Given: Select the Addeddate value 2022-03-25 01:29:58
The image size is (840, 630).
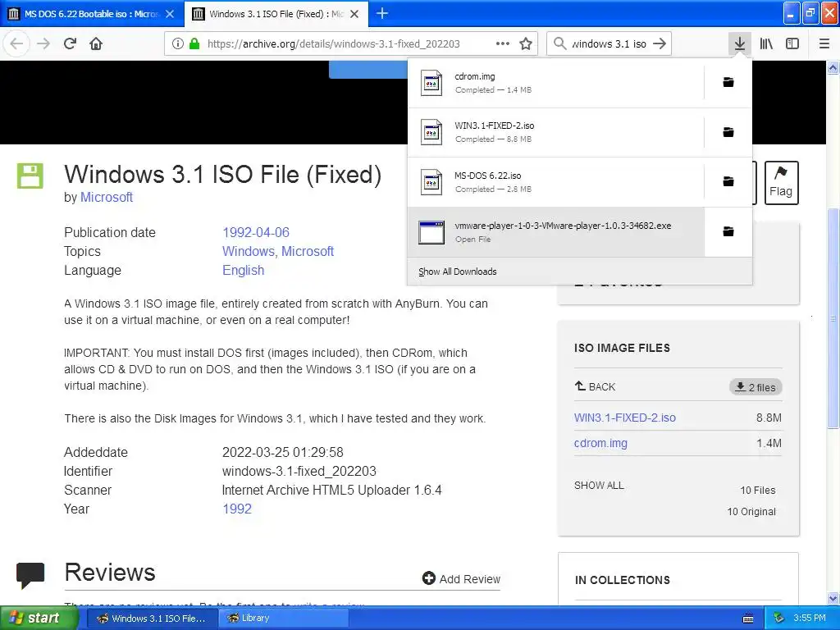Looking at the screenshot, I should click(x=283, y=452).
